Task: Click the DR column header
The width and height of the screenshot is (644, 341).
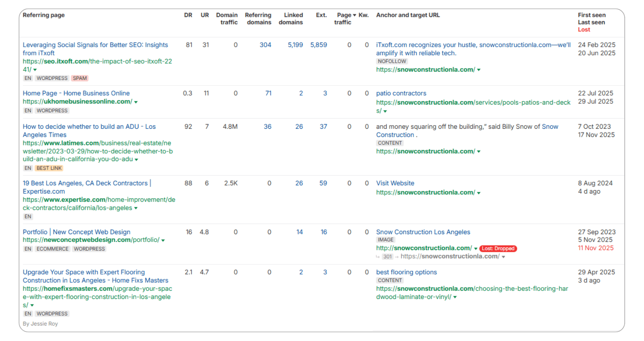Action: tap(188, 15)
